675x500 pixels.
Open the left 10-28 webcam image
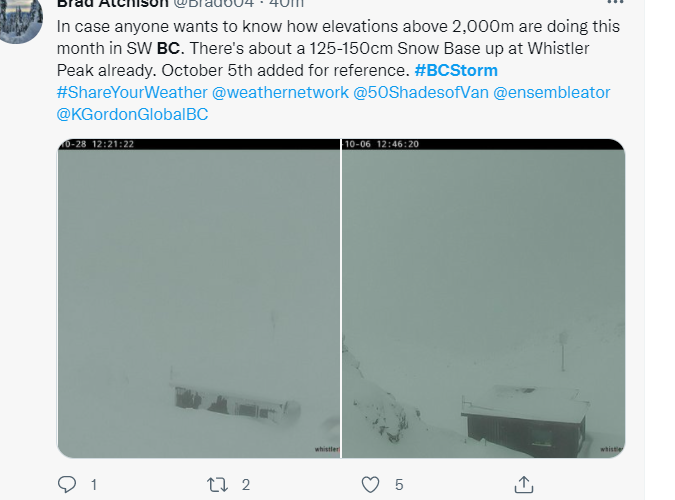[198, 298]
